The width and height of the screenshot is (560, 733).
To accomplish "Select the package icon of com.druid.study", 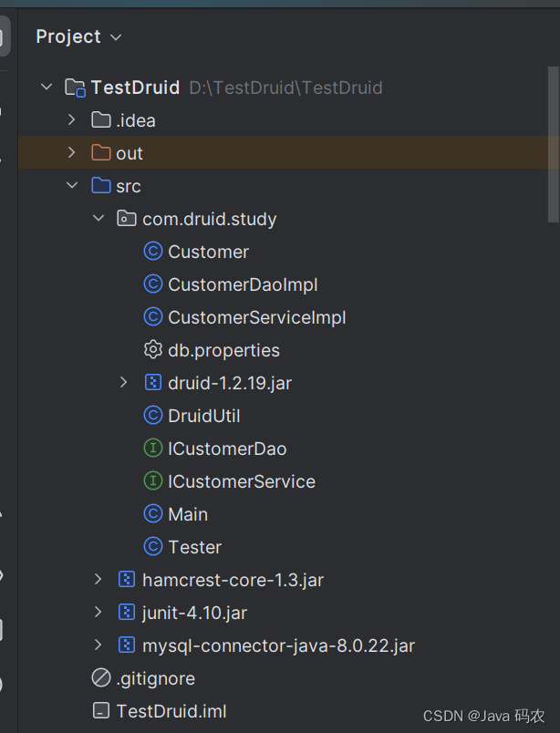I will 126,218.
